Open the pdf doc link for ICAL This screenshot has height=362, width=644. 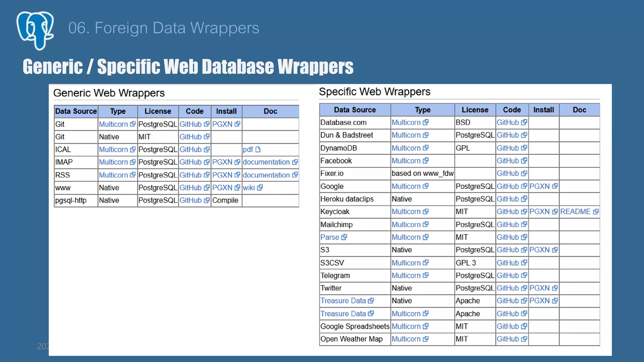252,150
